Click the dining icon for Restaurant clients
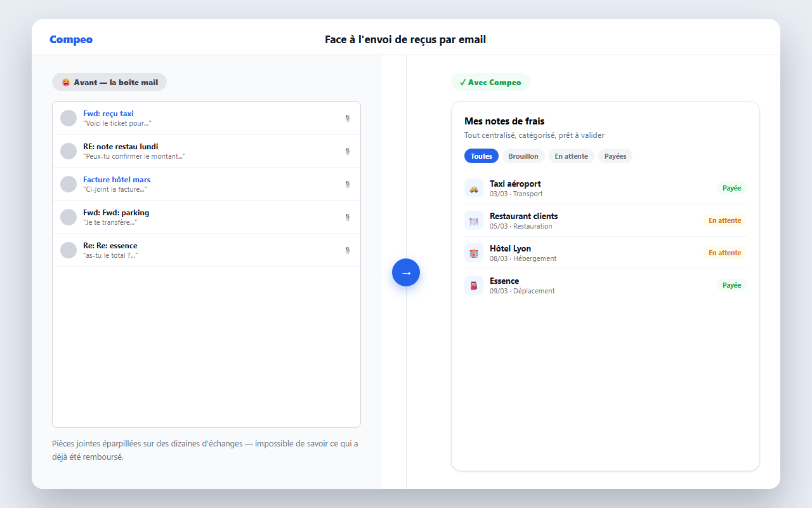Viewport: 812px width, 508px height. point(474,221)
